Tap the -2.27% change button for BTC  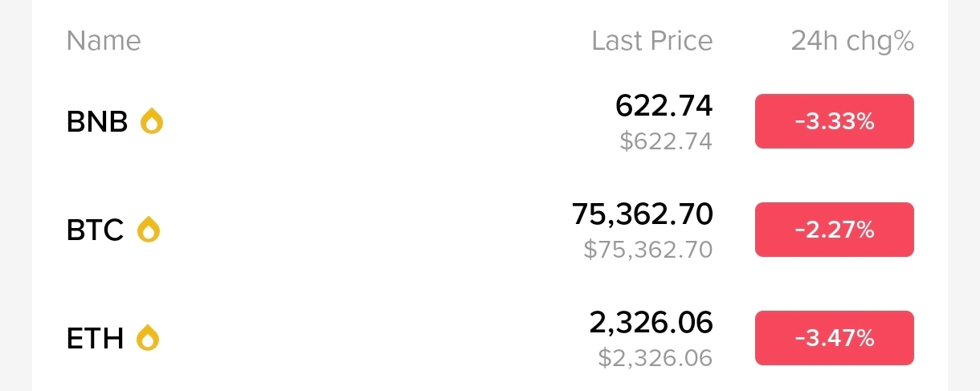pos(835,230)
